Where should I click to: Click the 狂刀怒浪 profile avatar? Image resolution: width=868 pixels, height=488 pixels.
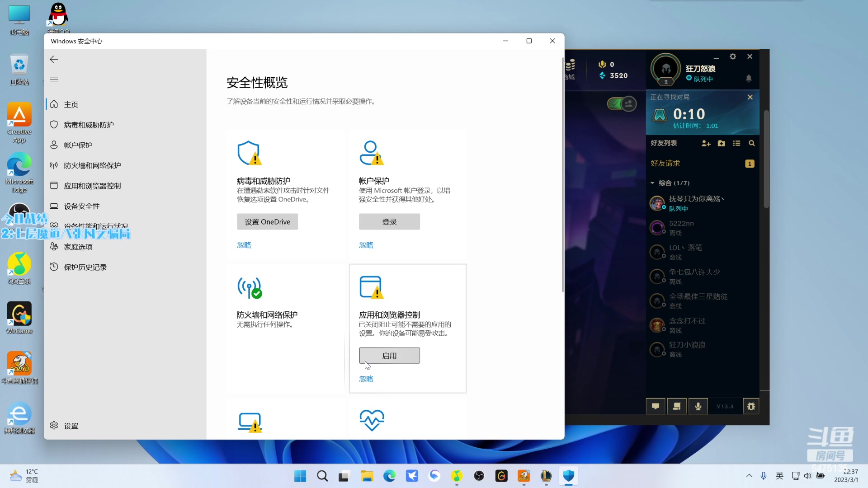665,69
